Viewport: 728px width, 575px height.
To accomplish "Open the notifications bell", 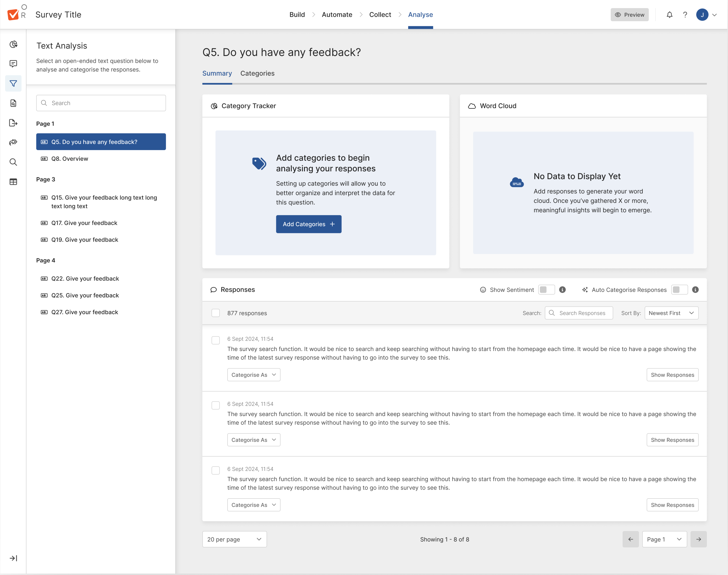I will tap(669, 15).
